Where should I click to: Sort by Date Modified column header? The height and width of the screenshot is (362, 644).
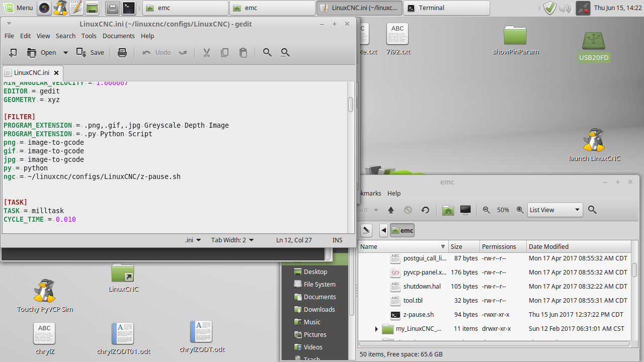coord(578,246)
